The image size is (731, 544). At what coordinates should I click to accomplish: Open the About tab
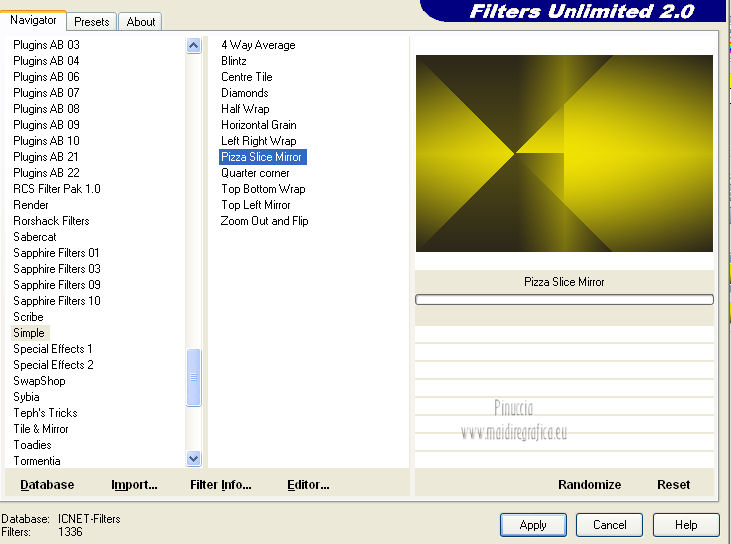[140, 21]
